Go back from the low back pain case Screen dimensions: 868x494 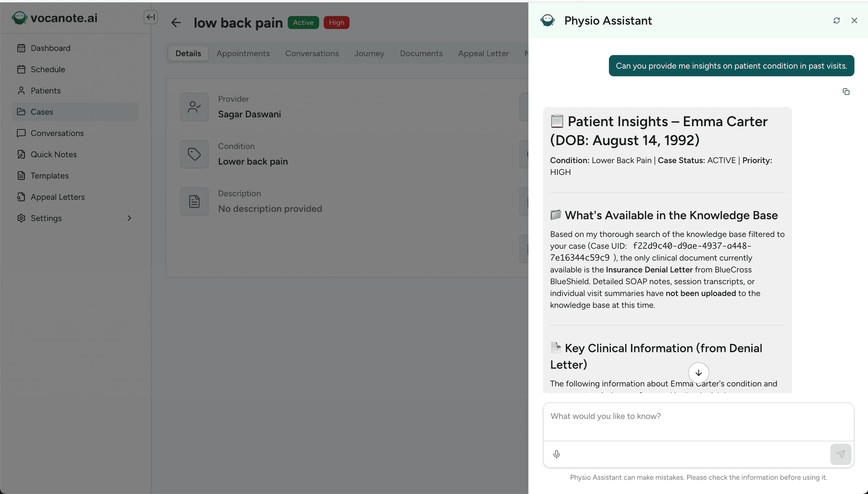175,22
